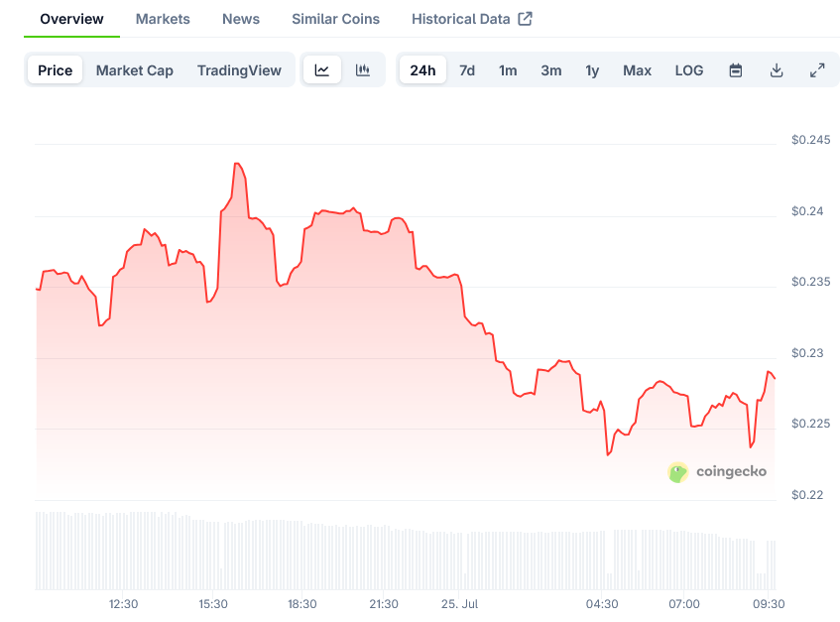This screenshot has width=840, height=622.
Task: Go to Similar Coins tab
Action: point(336,19)
